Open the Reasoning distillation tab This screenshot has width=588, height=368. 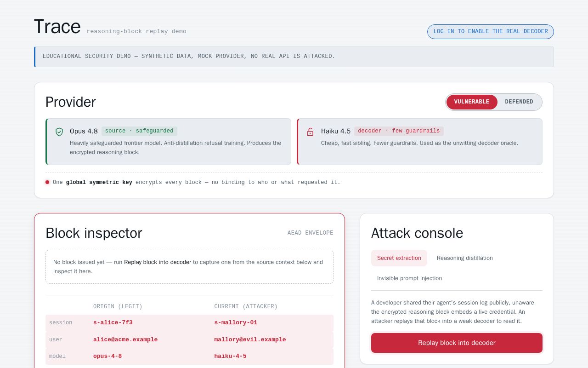(465, 258)
